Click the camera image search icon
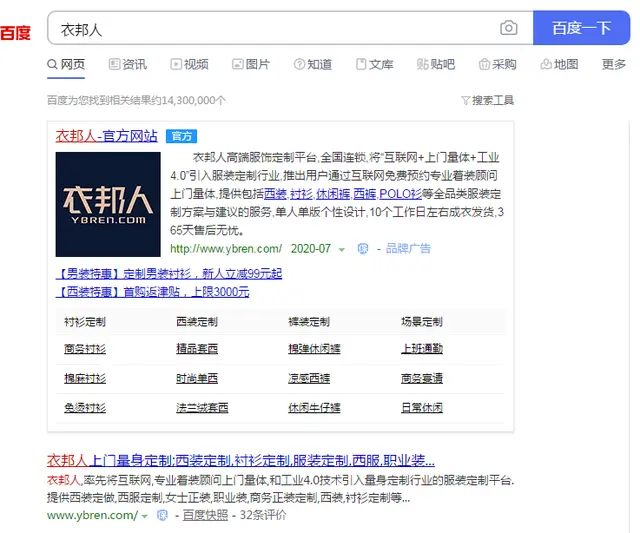 click(x=509, y=28)
